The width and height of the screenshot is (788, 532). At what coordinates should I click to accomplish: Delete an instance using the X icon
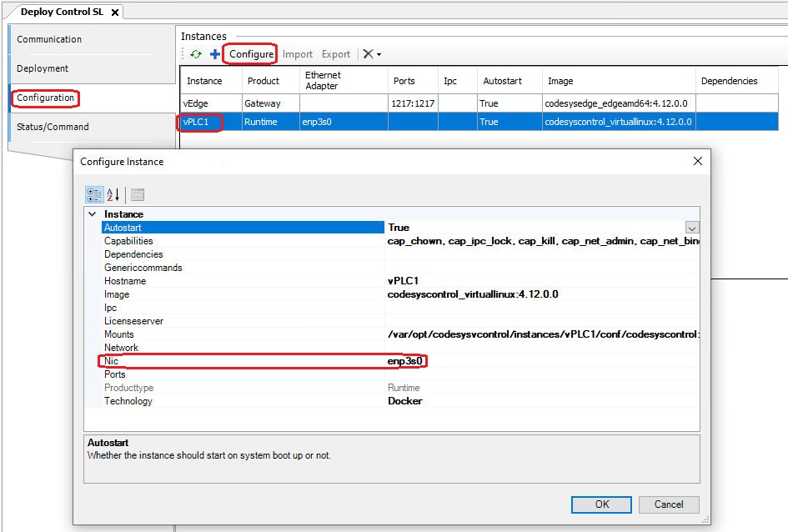365,54
